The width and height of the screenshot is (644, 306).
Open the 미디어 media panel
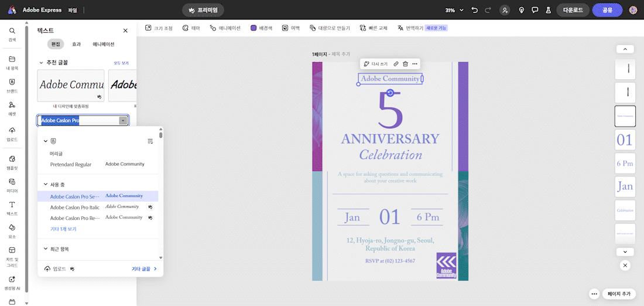(x=12, y=185)
